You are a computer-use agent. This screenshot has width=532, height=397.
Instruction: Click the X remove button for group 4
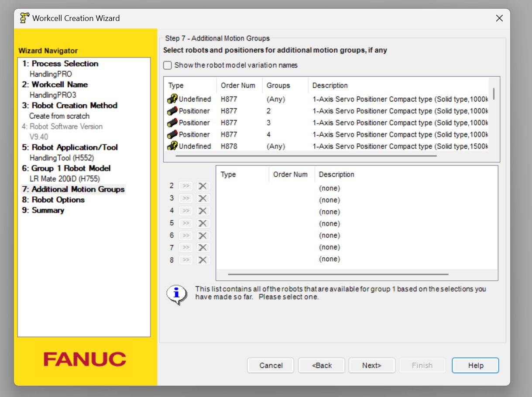point(203,211)
